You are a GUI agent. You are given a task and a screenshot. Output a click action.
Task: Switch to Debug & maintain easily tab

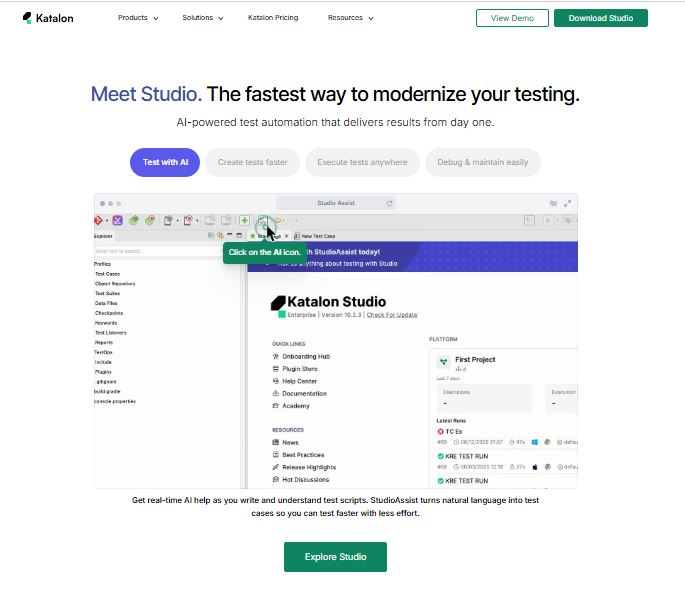click(x=482, y=162)
